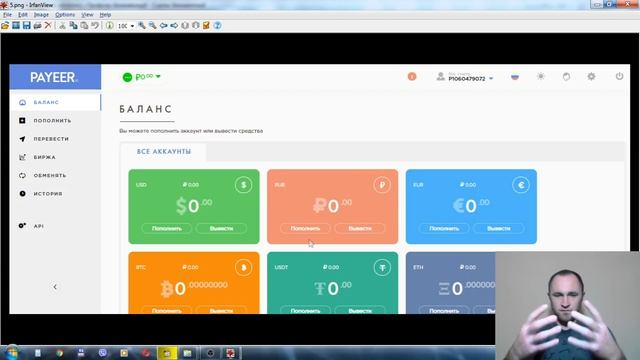
Task: Select Баланс in the sidebar
Action: tap(55, 102)
